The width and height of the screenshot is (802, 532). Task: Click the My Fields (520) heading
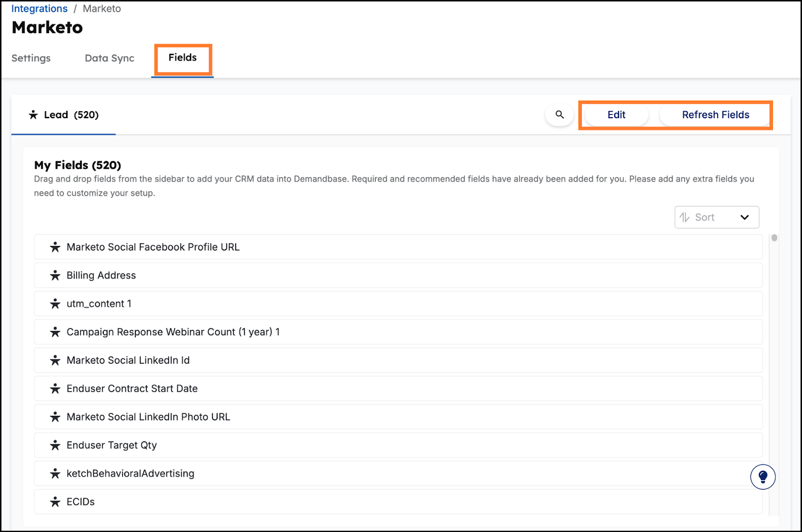tap(78, 165)
